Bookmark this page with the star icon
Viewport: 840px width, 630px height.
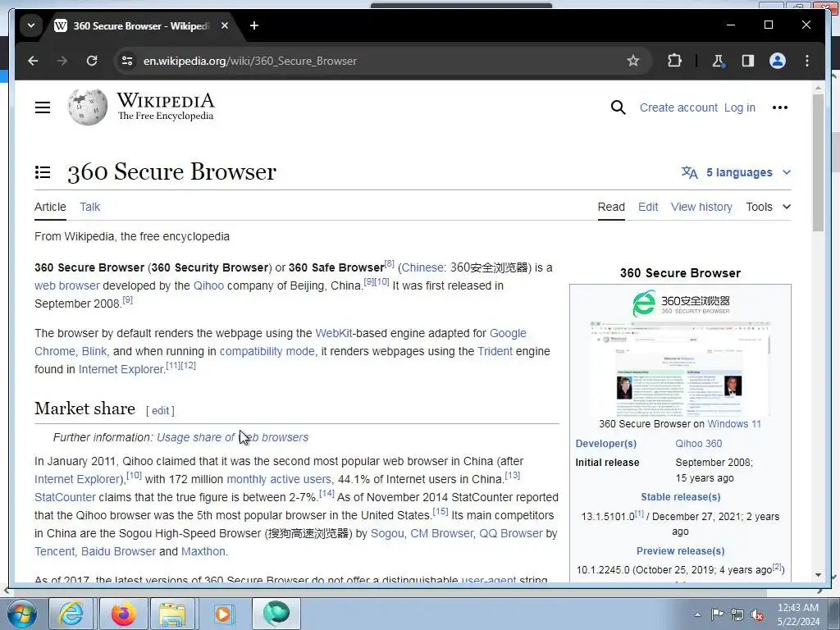(633, 61)
